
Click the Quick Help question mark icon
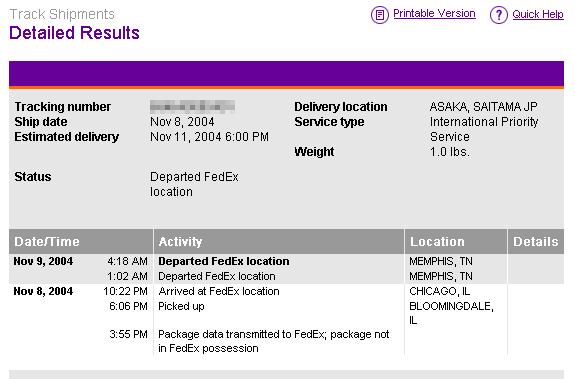pyautogui.click(x=499, y=15)
